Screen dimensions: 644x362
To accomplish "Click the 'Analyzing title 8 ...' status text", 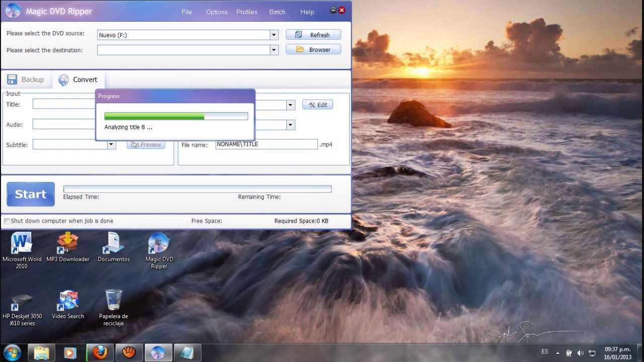I will (x=128, y=127).
